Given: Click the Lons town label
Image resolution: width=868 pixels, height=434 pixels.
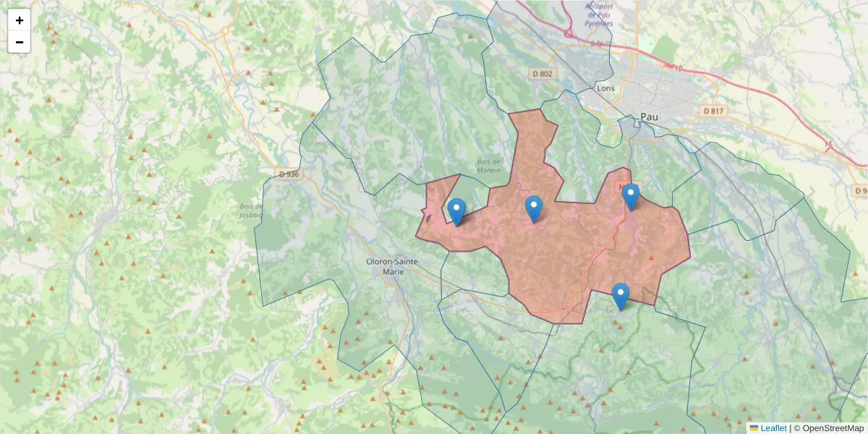Looking at the screenshot, I should tap(605, 88).
